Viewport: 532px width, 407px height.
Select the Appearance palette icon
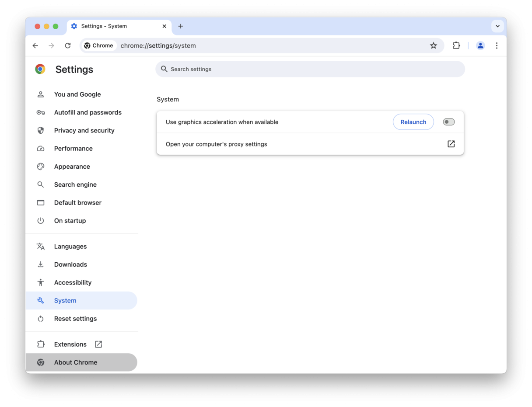coord(40,167)
